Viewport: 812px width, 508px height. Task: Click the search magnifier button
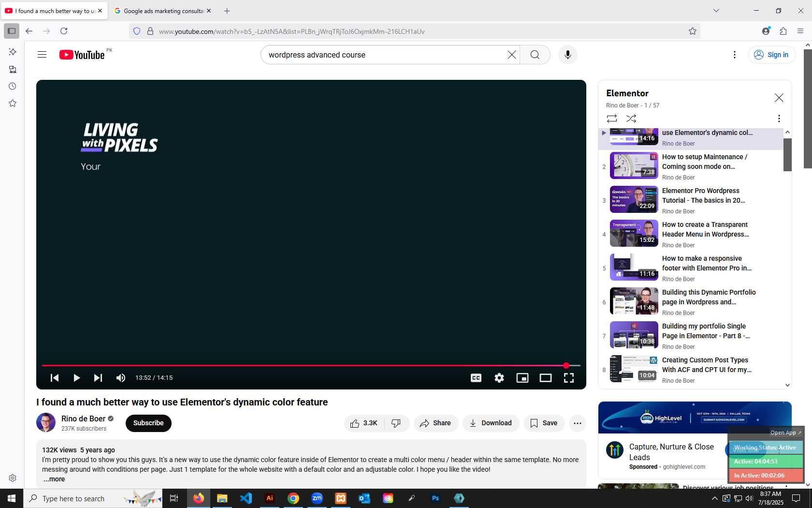535,55
